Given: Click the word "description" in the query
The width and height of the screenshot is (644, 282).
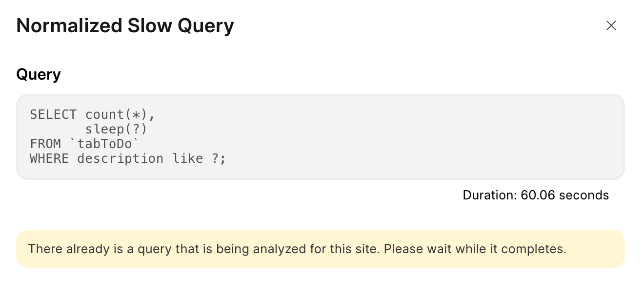Looking at the screenshot, I should [120, 159].
